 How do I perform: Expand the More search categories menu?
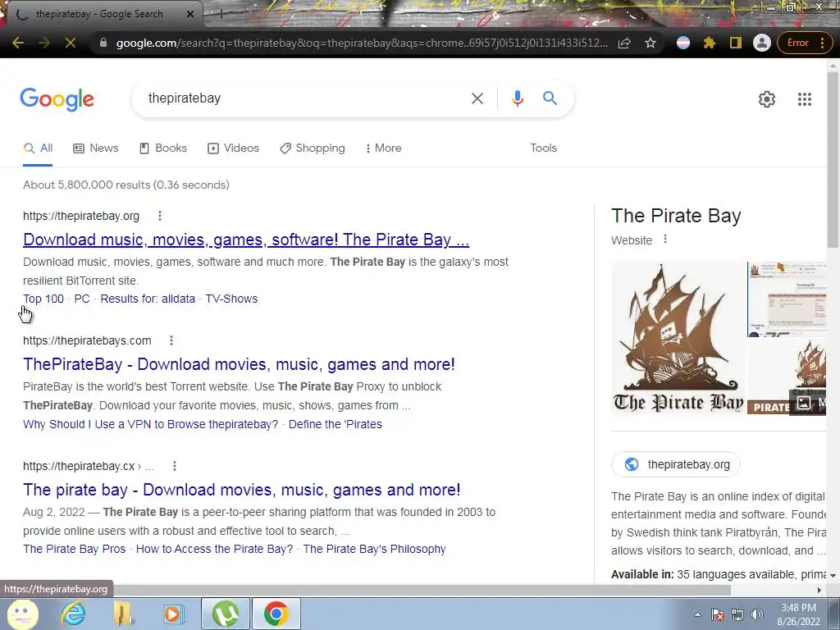pyautogui.click(x=383, y=148)
